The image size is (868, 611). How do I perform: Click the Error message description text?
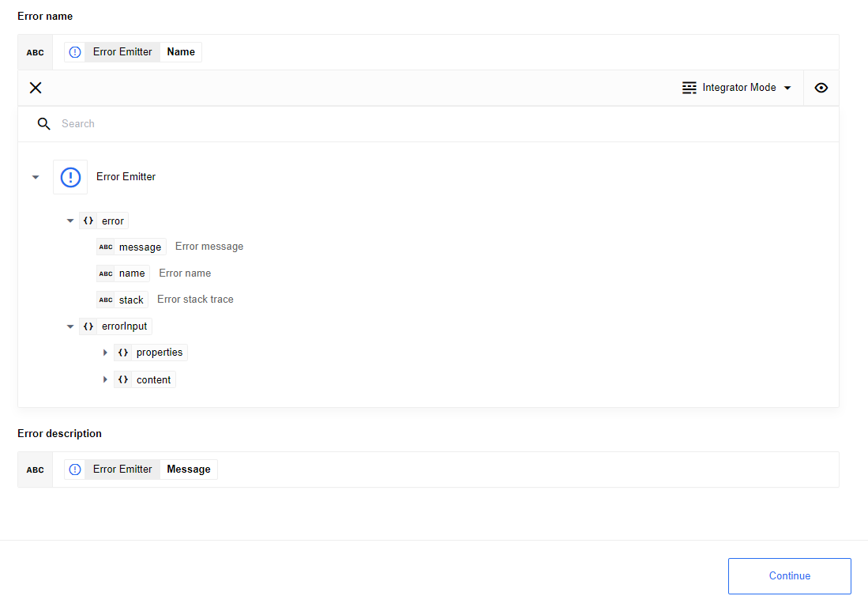[x=209, y=247]
